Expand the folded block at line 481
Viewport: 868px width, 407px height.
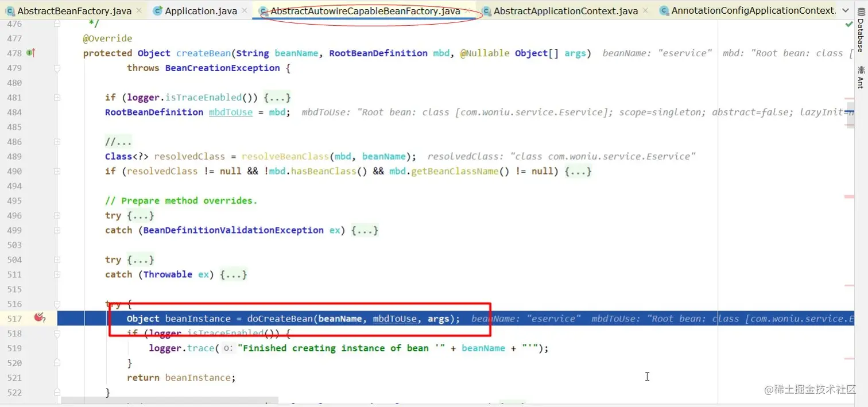tap(57, 98)
